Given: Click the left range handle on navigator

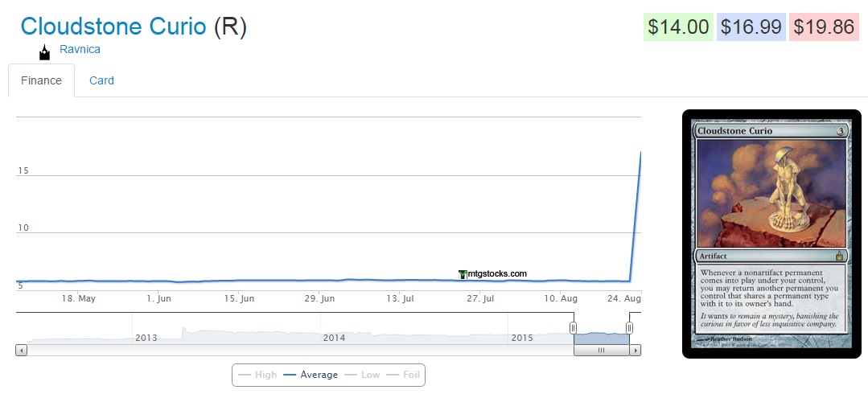Looking at the screenshot, I should pyautogui.click(x=574, y=328).
